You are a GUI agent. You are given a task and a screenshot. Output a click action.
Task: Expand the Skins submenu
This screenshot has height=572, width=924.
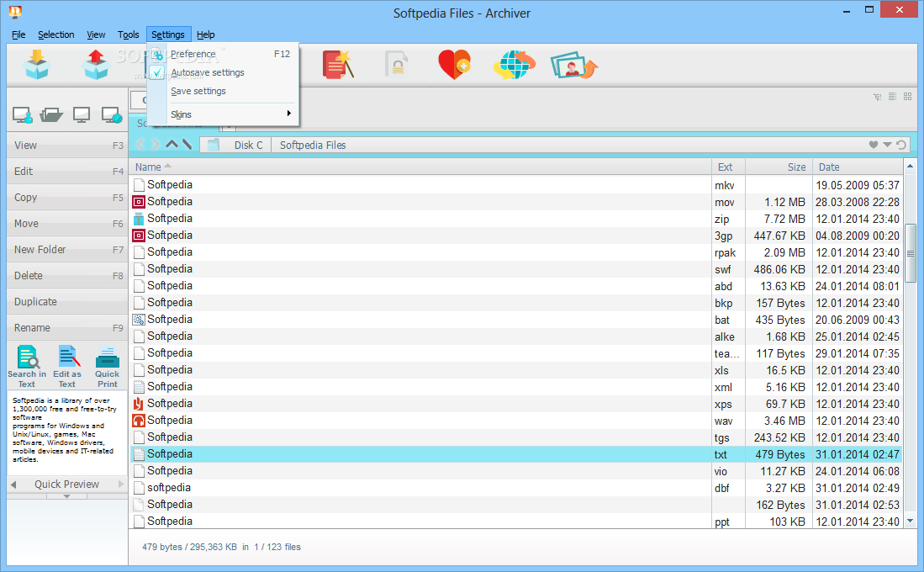point(223,114)
